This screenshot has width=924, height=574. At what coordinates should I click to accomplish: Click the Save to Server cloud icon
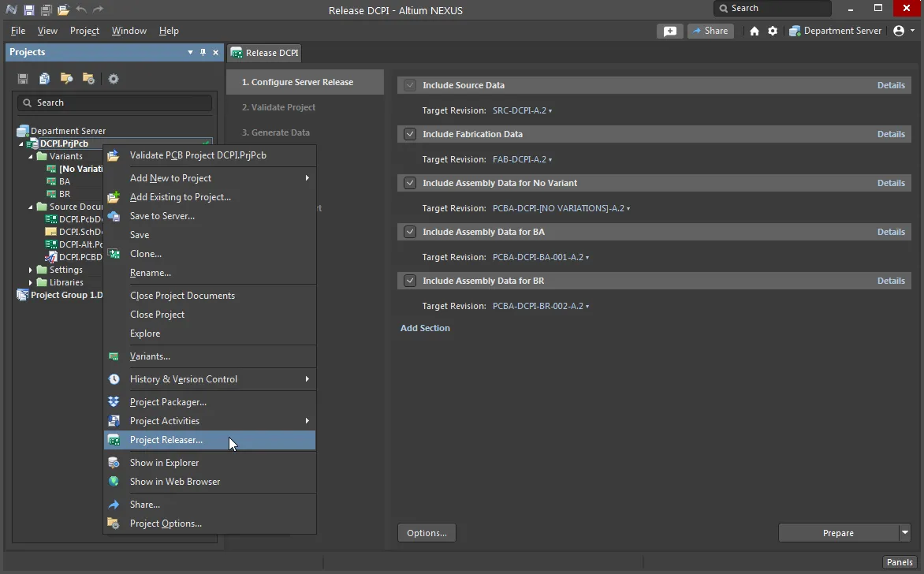coord(114,216)
